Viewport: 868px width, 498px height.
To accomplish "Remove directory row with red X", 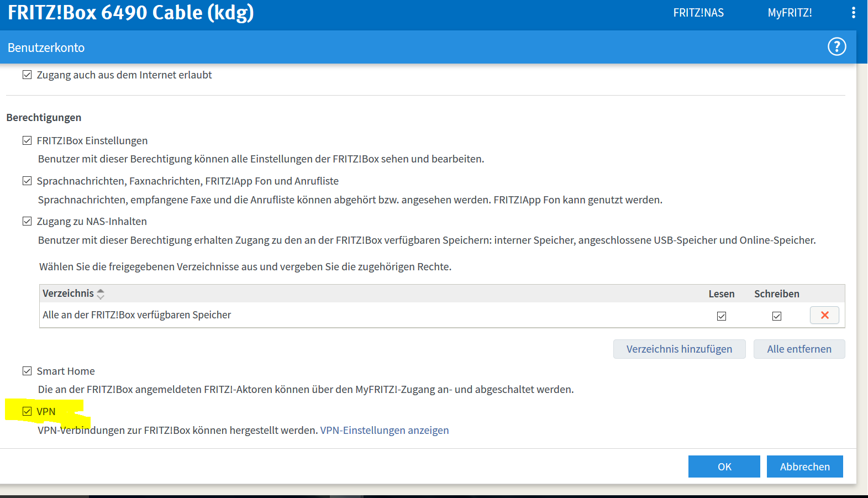I will [x=824, y=315].
